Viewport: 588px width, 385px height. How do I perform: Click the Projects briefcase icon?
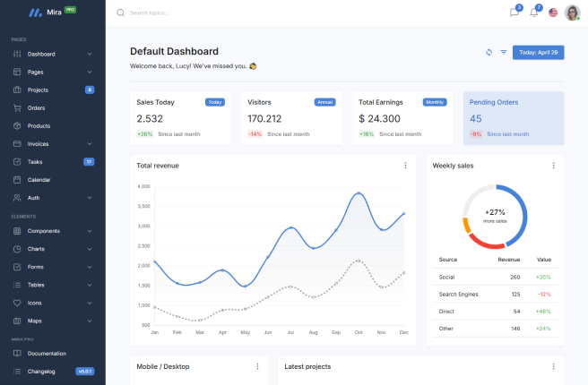pyautogui.click(x=17, y=90)
